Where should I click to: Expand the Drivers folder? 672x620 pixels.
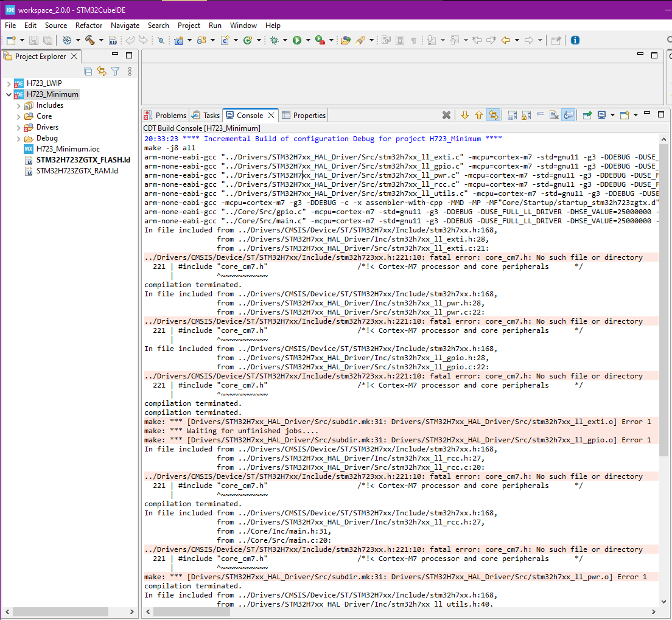[18, 127]
